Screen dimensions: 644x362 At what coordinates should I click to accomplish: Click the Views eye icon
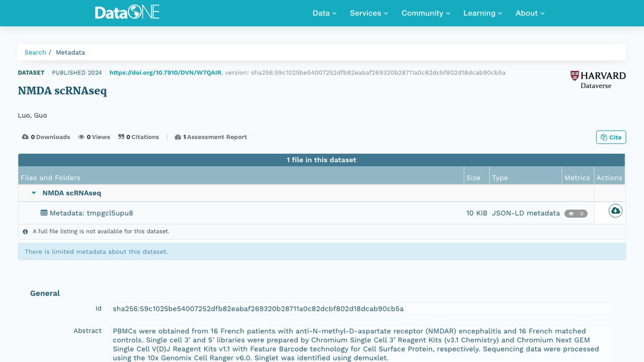[x=81, y=137]
